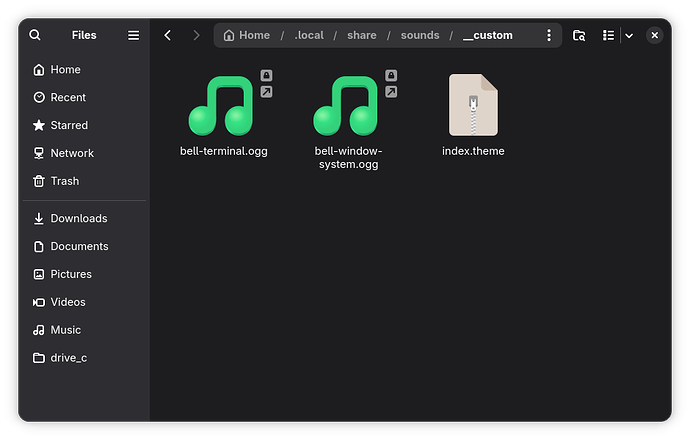The image size is (690, 440).
Task: Switch to list view icon
Action: coord(609,35)
